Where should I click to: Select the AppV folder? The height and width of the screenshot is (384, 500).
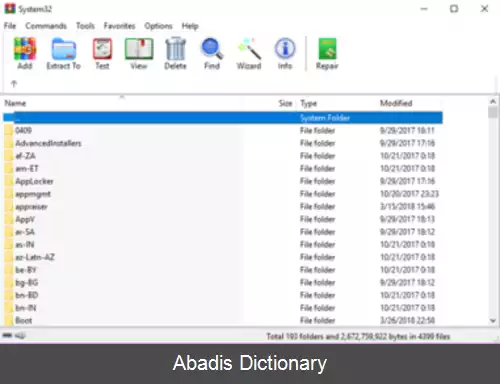point(25,219)
